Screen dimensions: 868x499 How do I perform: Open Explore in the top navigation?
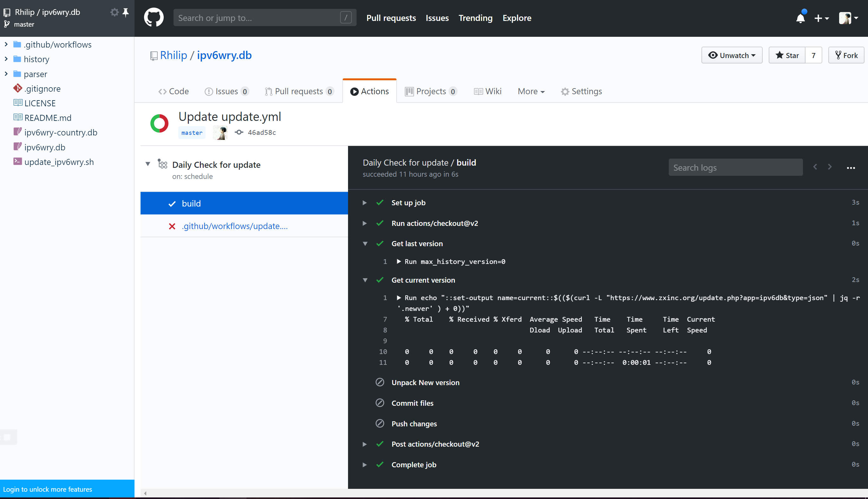coord(517,18)
